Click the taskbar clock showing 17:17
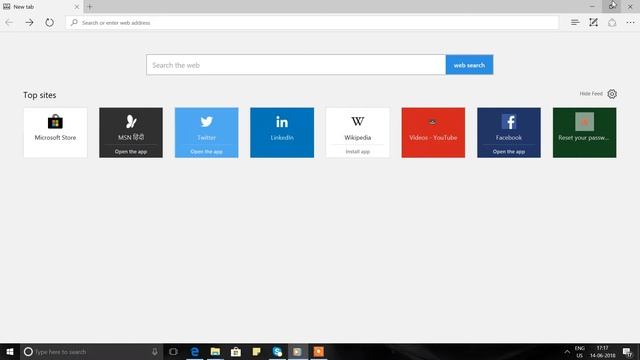 pyautogui.click(x=602, y=351)
